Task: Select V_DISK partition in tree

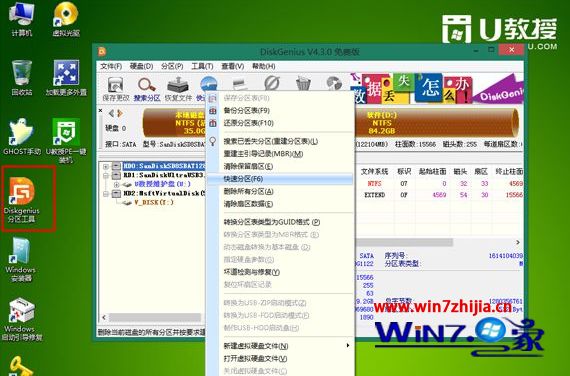Action: tap(153, 203)
